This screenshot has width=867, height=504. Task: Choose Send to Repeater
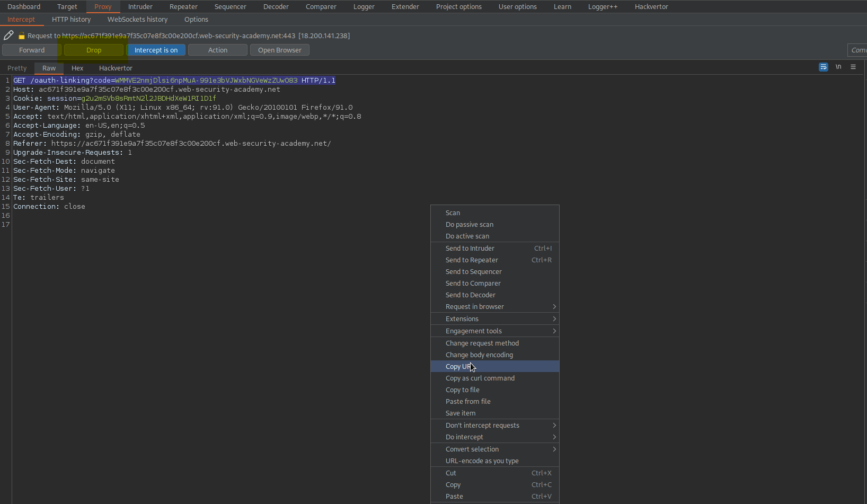pos(495,260)
